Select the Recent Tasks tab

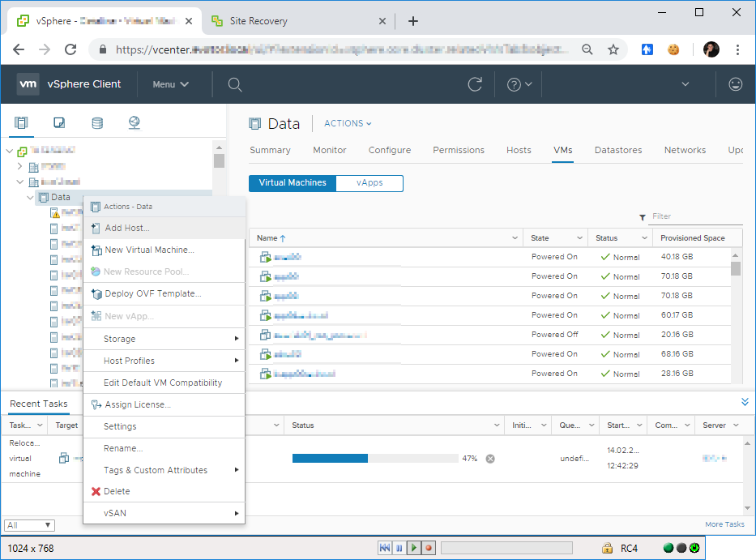(39, 404)
